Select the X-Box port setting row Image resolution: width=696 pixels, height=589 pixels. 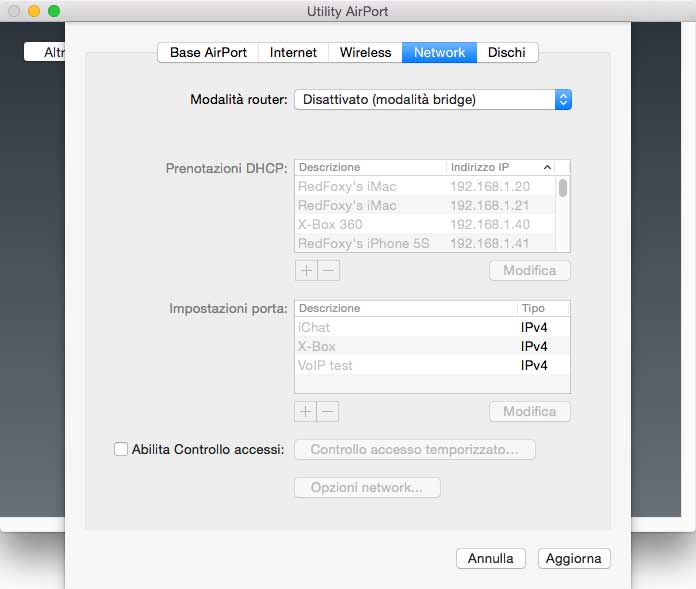click(x=432, y=346)
